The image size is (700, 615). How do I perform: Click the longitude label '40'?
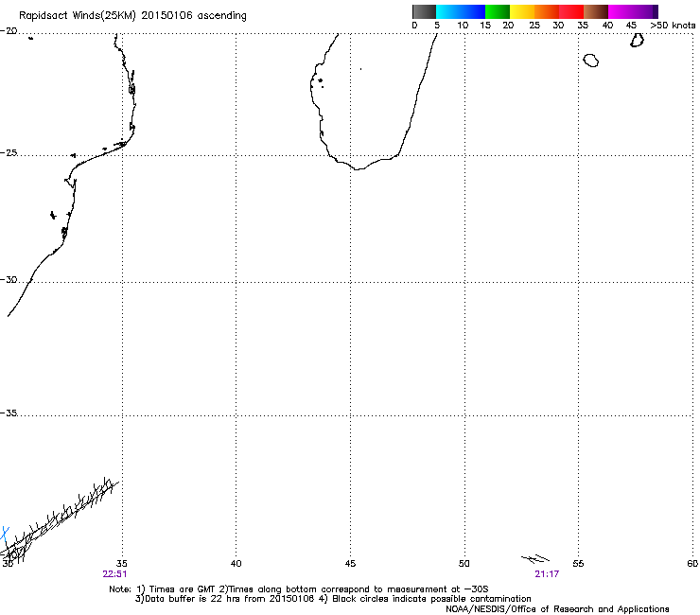click(x=236, y=563)
